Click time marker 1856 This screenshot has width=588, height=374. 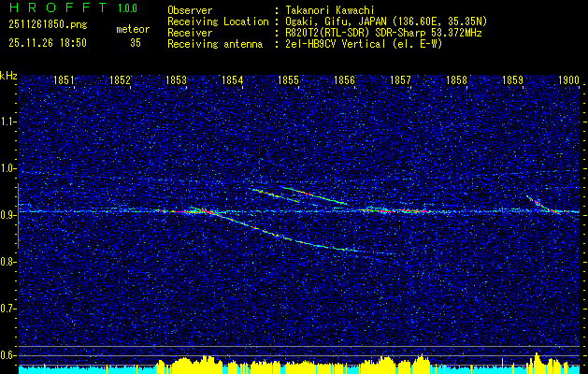click(x=344, y=79)
